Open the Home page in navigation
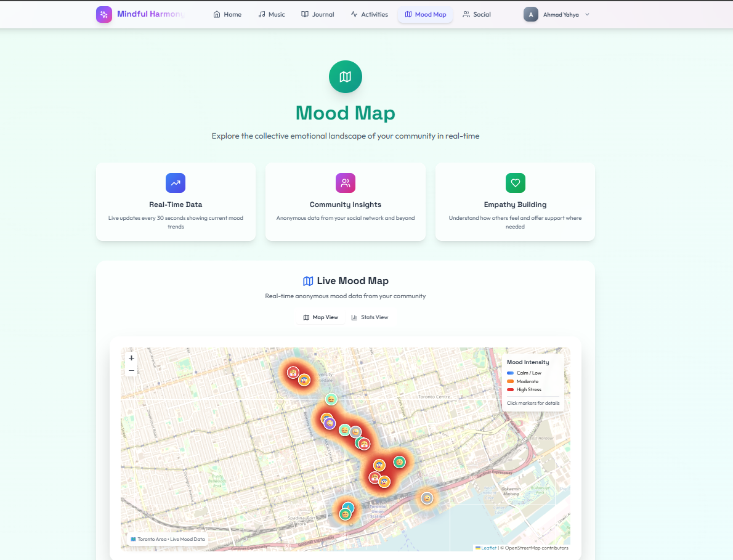This screenshot has width=733, height=560. click(x=227, y=14)
